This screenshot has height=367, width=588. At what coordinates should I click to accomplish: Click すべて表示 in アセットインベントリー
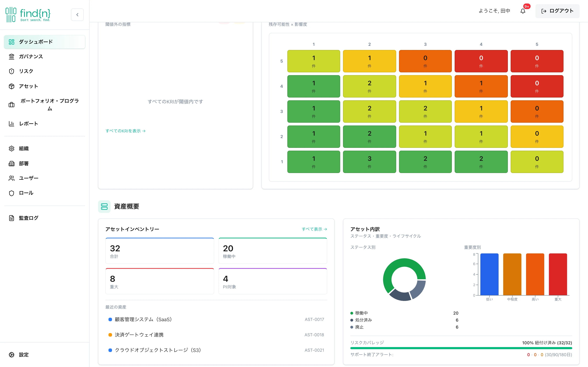[x=314, y=229]
